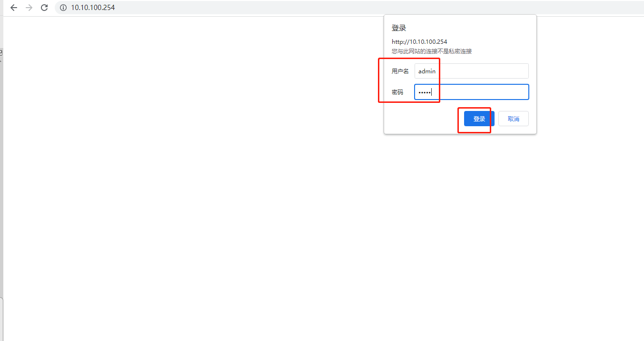Image resolution: width=644 pixels, height=341 pixels.
Task: Click the 密码 label
Action: coord(397,92)
